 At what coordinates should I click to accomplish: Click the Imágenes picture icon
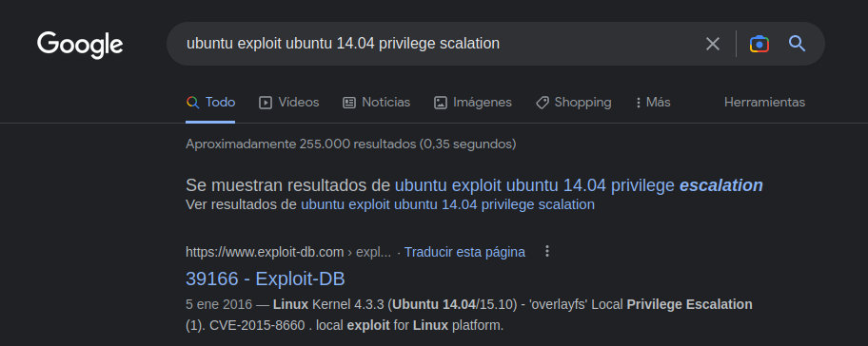(x=440, y=103)
